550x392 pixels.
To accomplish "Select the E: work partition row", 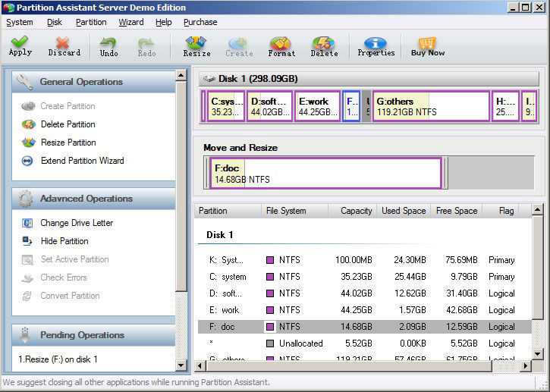I will pyautogui.click(x=365, y=310).
